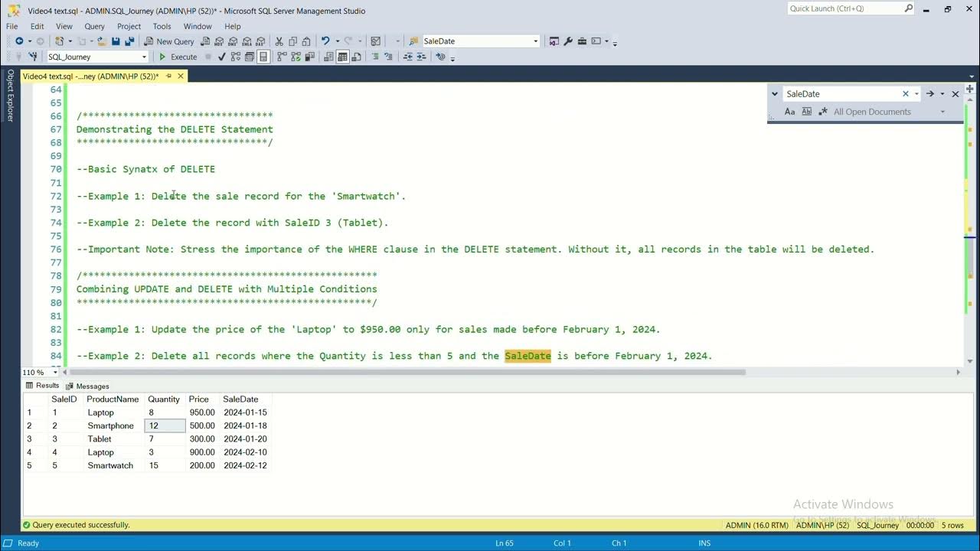This screenshot has width=980, height=551.
Task: Click the DAX Query icon
Action: (x=260, y=41)
